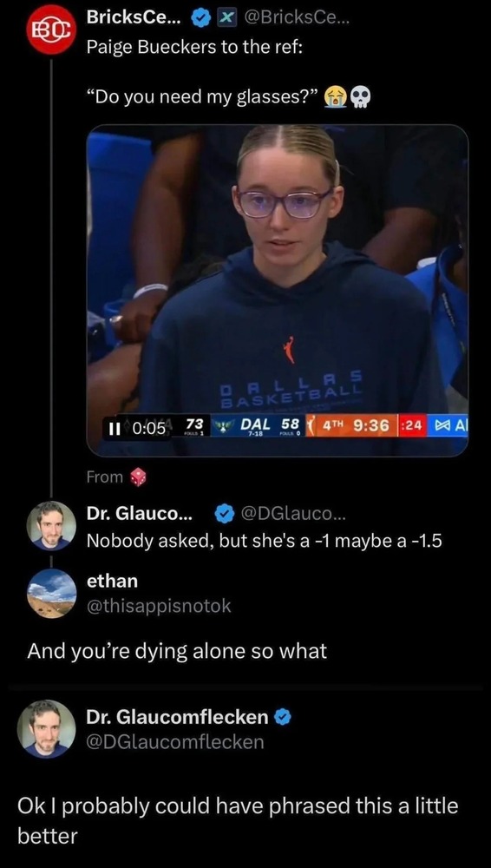Click the red dice icon after From

tap(139, 477)
